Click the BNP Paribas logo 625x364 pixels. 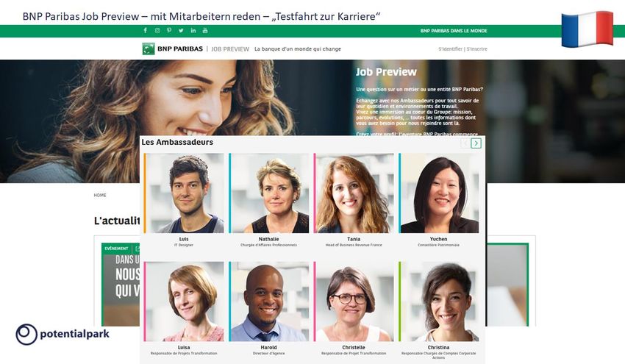[173, 49]
